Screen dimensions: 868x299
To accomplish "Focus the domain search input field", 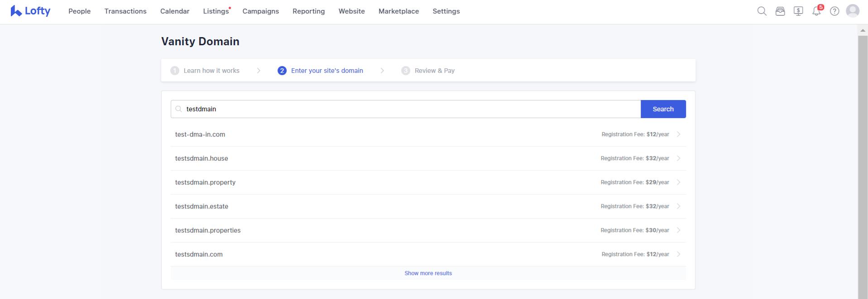I will click(406, 109).
